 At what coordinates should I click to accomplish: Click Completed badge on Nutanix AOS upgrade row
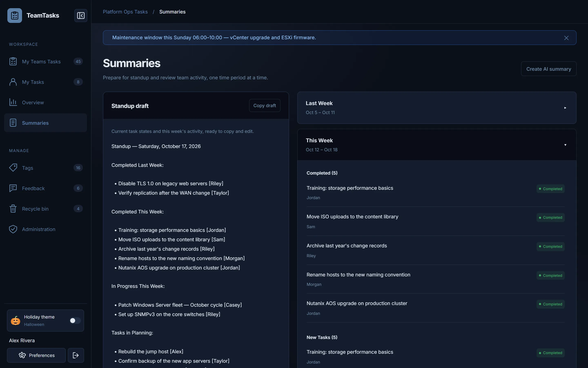[550, 304]
